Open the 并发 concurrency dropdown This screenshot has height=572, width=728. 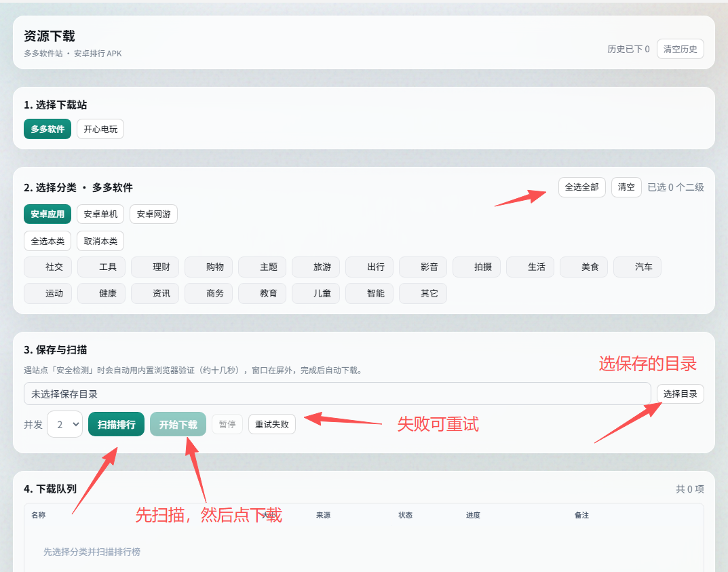(65, 424)
